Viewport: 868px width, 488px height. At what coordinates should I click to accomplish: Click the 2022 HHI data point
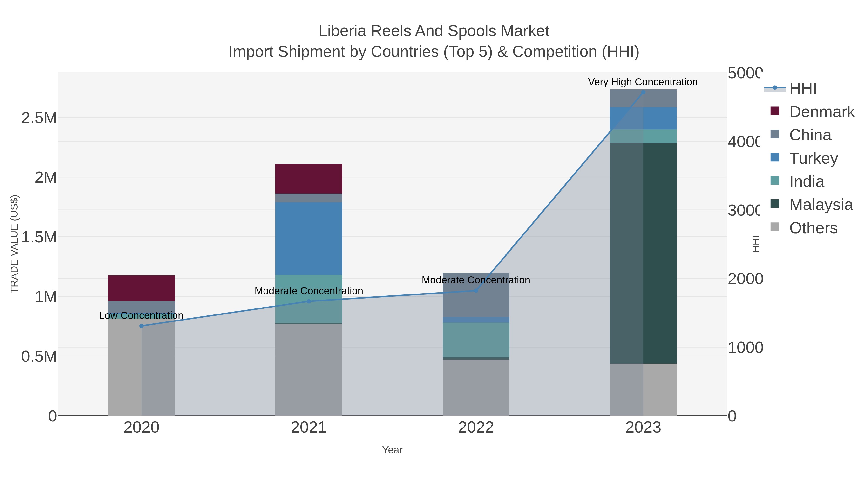pos(476,290)
